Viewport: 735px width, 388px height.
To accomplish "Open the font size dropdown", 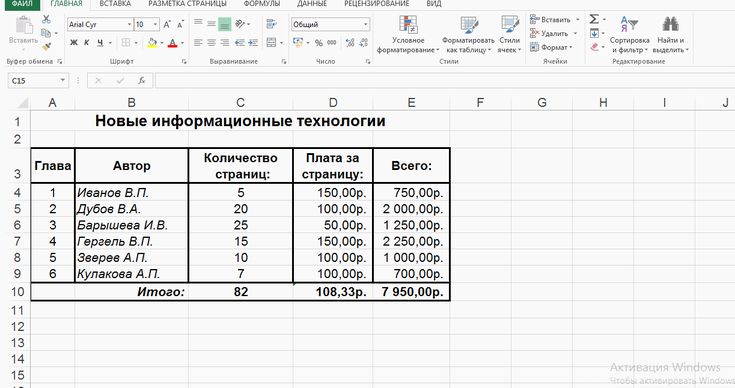I will (156, 24).
